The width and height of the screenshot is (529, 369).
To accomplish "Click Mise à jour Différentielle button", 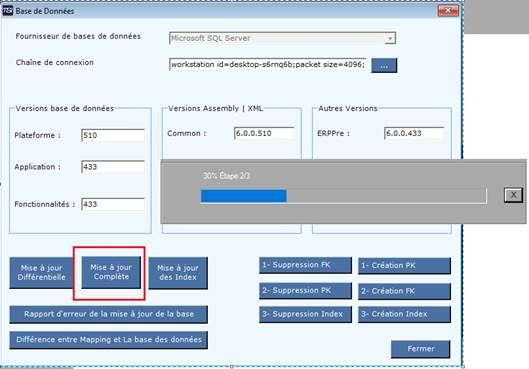I will (41, 273).
